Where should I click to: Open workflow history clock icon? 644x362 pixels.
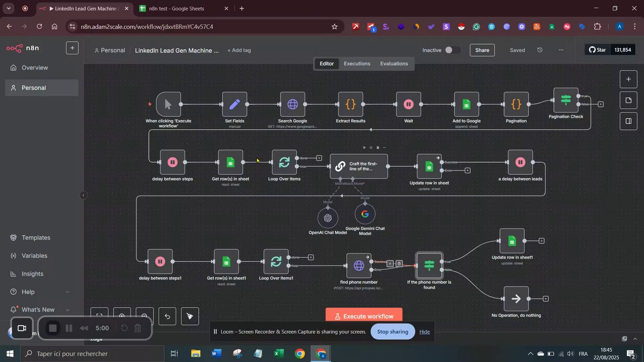click(x=540, y=50)
